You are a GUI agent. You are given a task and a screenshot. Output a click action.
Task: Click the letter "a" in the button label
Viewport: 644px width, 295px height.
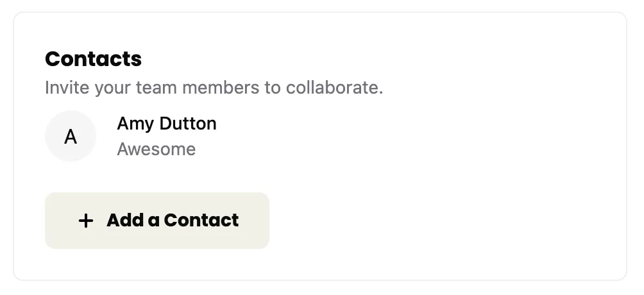pyautogui.click(x=154, y=221)
